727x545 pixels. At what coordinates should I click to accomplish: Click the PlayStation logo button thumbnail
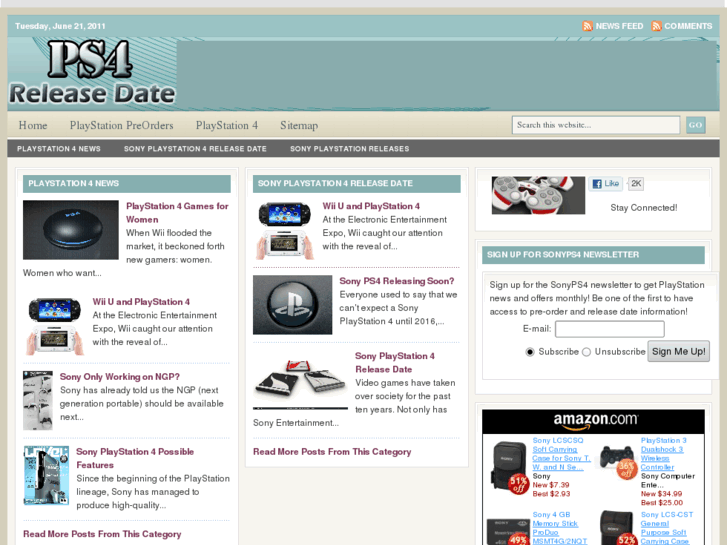(x=293, y=305)
